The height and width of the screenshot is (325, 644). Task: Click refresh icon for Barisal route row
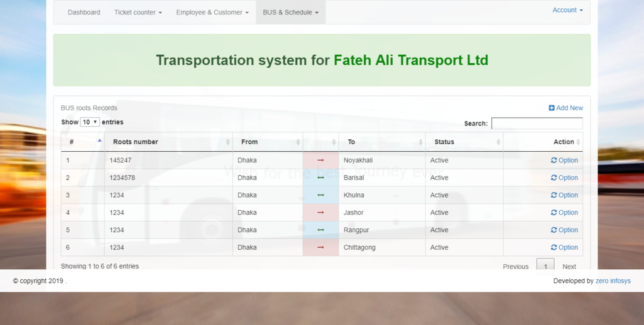tap(554, 178)
